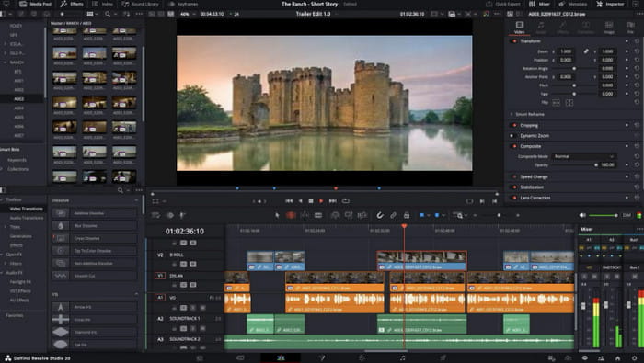Click Go To Next Clip button in viewer
The height and width of the screenshot is (363, 644).
482,201
